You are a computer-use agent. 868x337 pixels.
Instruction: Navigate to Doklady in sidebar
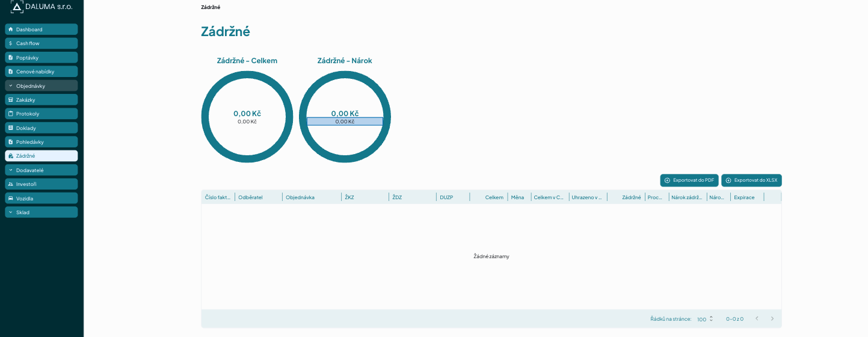pyautogui.click(x=41, y=128)
